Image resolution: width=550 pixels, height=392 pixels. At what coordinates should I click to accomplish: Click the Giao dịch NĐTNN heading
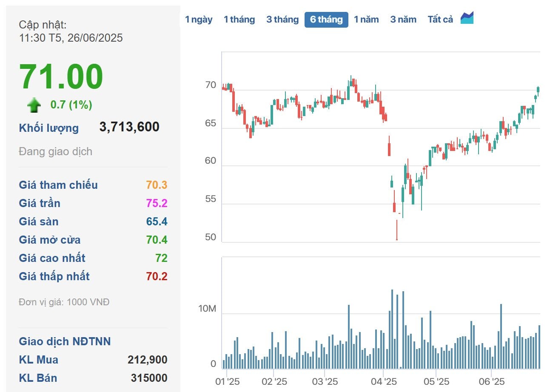click(x=65, y=341)
